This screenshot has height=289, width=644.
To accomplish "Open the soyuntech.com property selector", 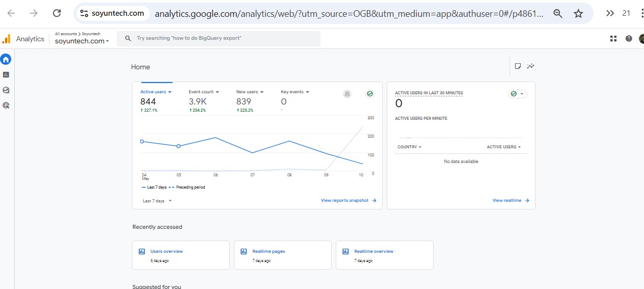I will [x=82, y=41].
